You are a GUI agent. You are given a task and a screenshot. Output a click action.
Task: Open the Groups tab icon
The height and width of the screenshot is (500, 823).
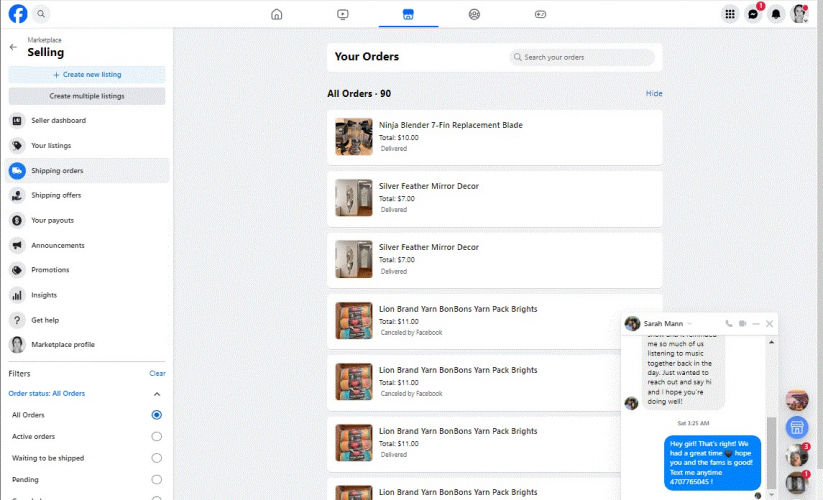pos(474,14)
